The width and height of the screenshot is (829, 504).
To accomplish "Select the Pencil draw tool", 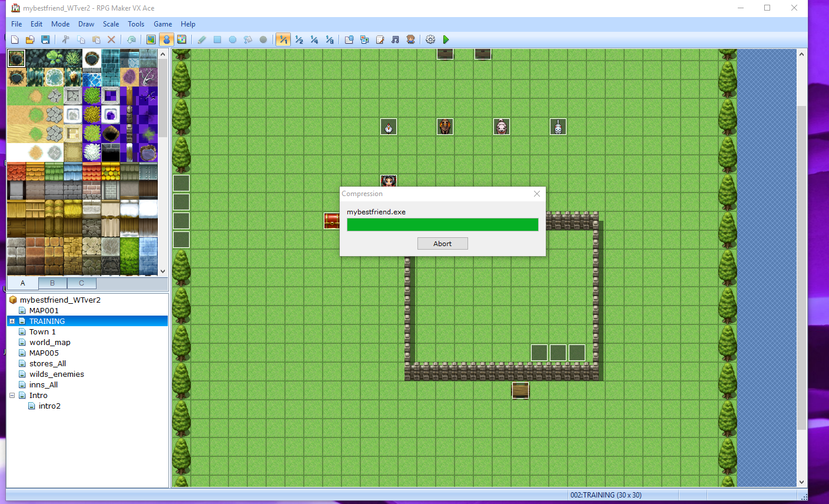I will [202, 39].
